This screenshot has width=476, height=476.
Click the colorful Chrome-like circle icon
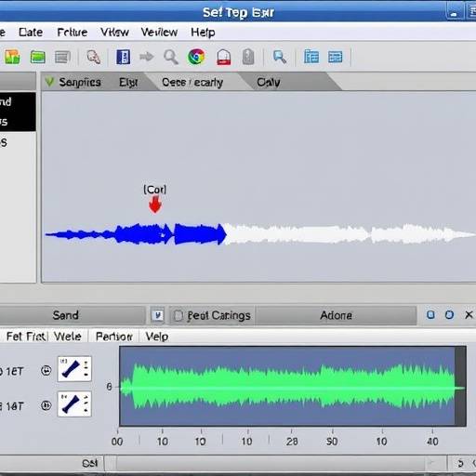(196, 57)
